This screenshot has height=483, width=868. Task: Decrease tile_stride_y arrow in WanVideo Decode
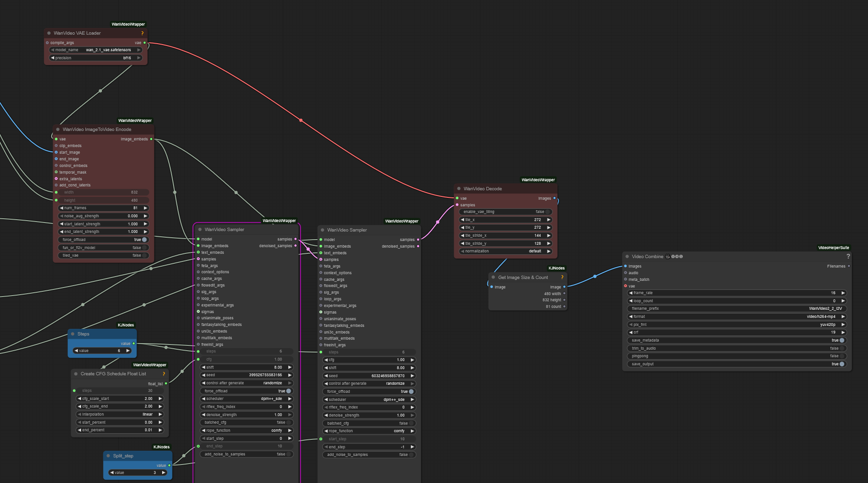pos(462,243)
